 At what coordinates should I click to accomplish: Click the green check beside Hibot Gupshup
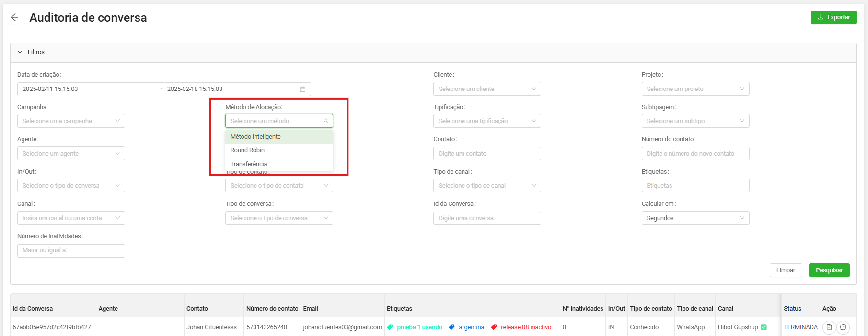[764, 327]
